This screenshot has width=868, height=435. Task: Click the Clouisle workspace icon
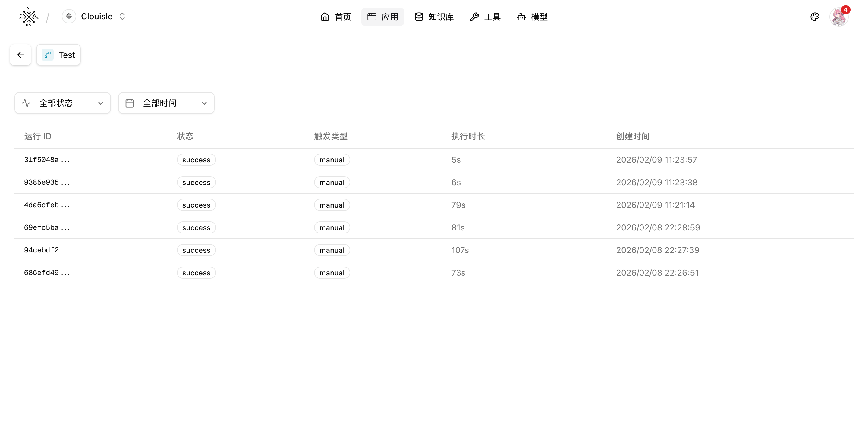pyautogui.click(x=69, y=17)
